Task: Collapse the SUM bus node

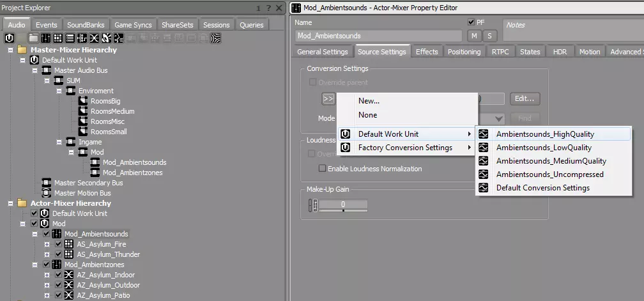Action: (47, 81)
